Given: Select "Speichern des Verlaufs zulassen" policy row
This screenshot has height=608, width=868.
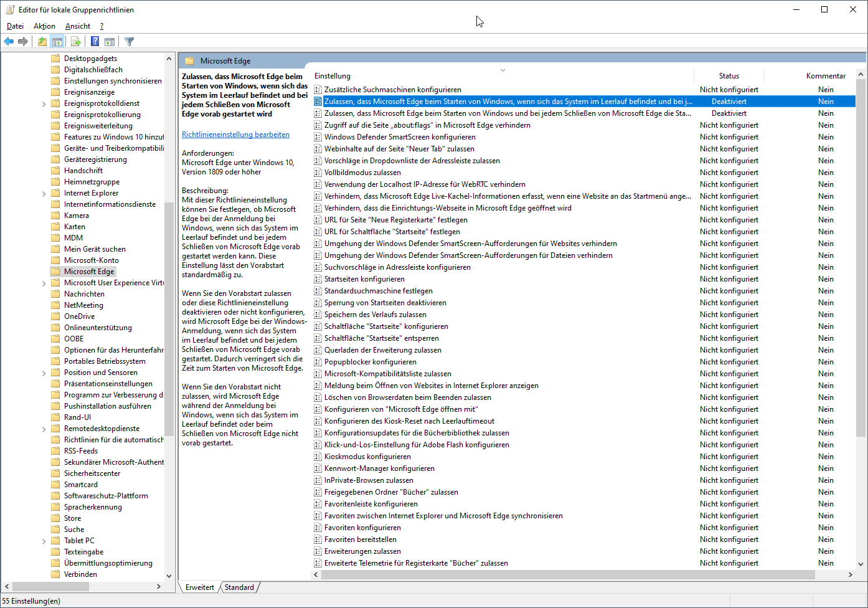Looking at the screenshot, I should pyautogui.click(x=584, y=315).
